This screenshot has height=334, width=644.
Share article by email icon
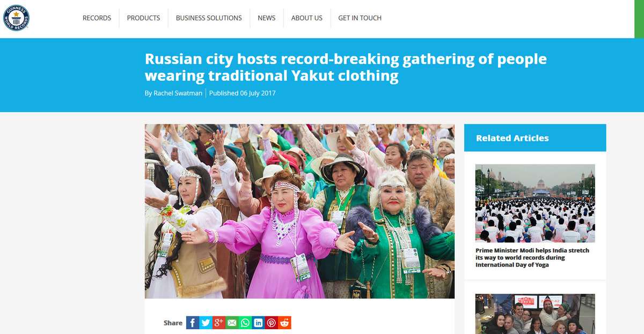232,323
